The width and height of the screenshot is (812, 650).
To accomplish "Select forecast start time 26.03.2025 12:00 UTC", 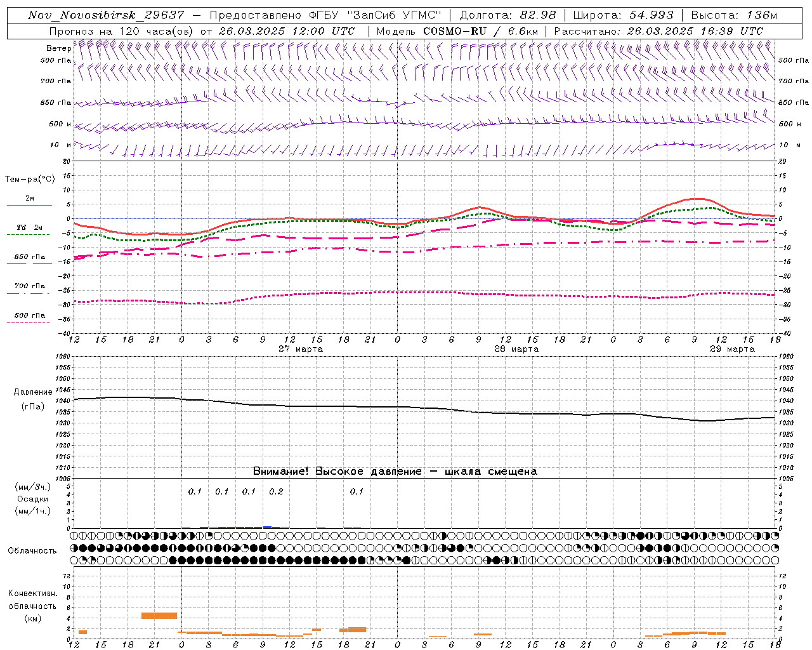I will click(x=287, y=31).
